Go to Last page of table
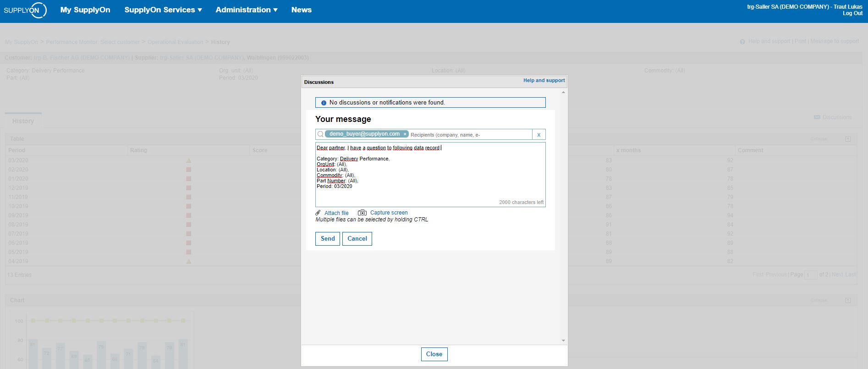868x369 pixels. click(851, 275)
